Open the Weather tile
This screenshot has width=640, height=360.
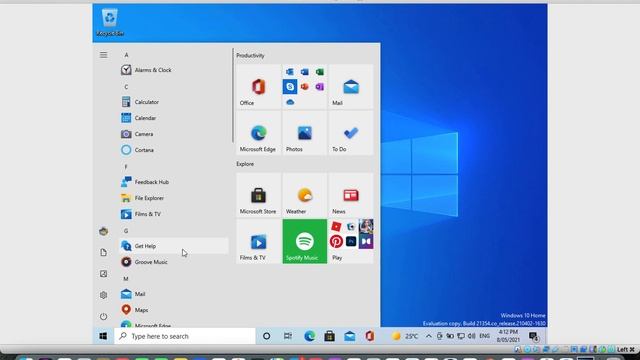click(x=304, y=195)
